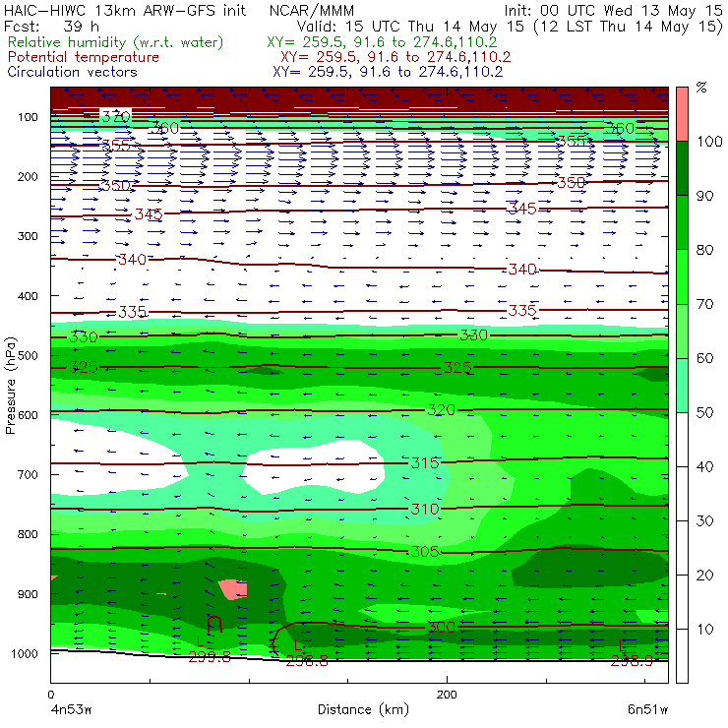Click the '4n53w' start coordinate label
Screen dimensions: 728x728
pos(72,710)
